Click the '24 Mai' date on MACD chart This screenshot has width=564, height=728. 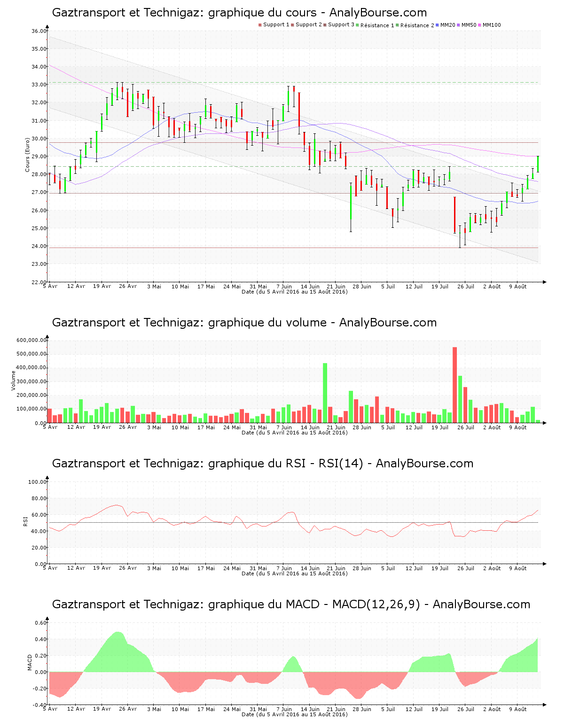click(232, 709)
